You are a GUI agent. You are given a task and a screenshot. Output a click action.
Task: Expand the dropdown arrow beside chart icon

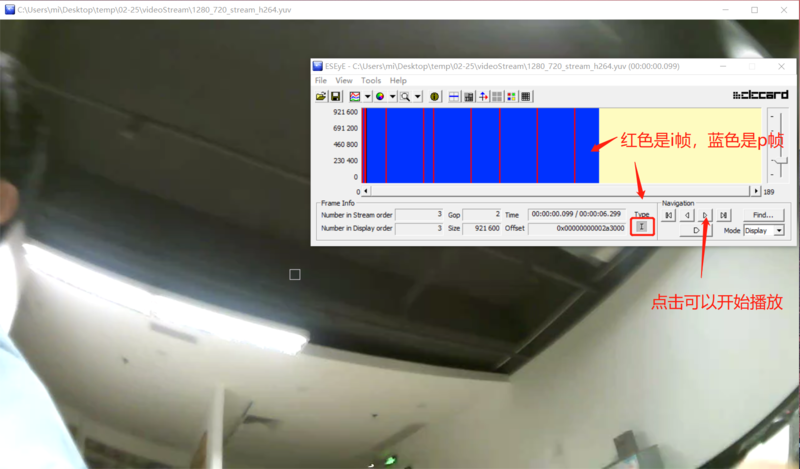pyautogui.click(x=367, y=97)
